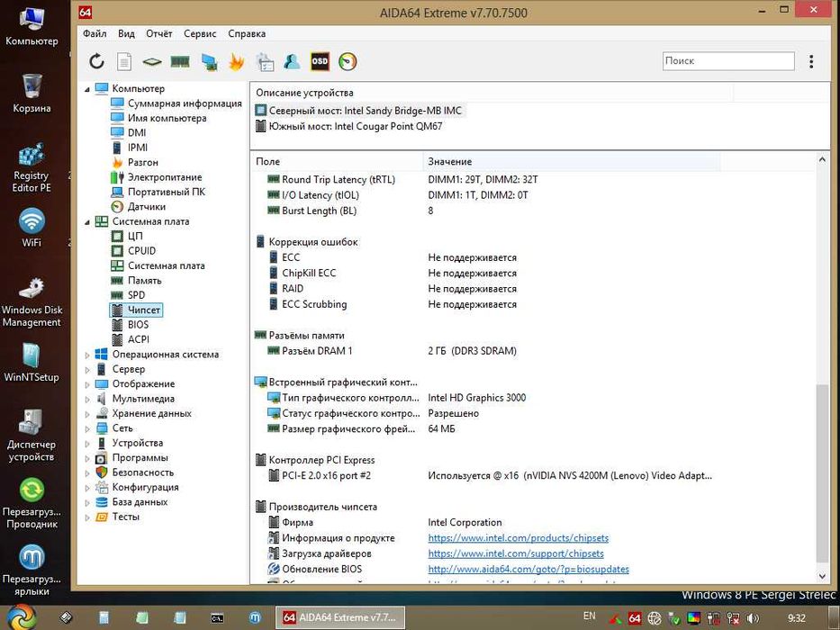The width and height of the screenshot is (840, 630).
Task: Expand the Хранение данных tree node
Action: (x=87, y=414)
